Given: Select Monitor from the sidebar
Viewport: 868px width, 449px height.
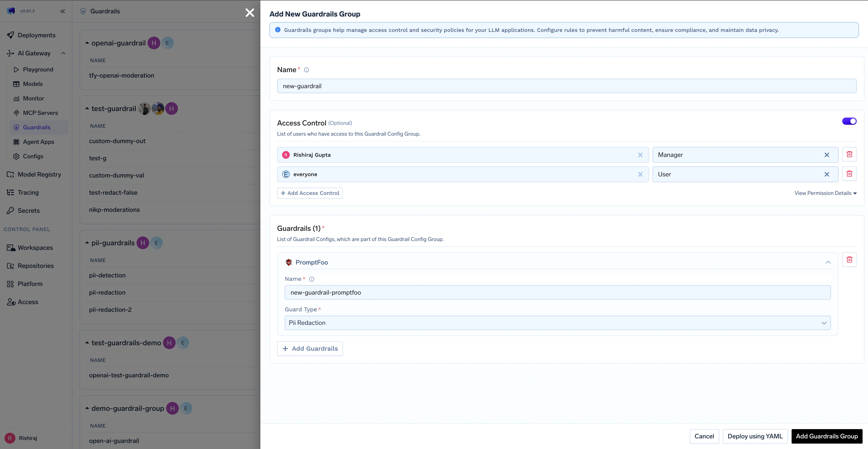Looking at the screenshot, I should coord(33,98).
